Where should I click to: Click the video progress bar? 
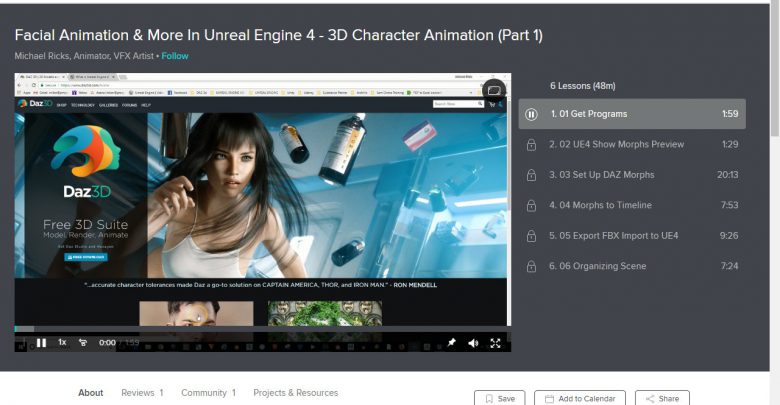pyautogui.click(x=263, y=329)
